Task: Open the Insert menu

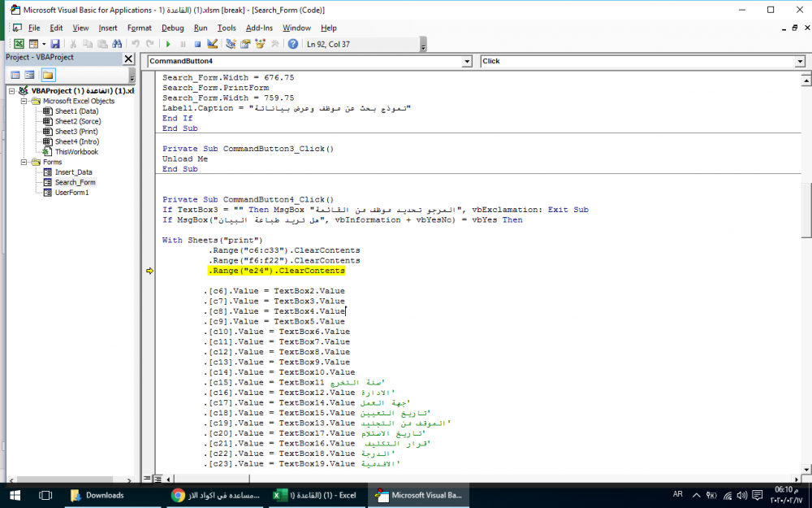Action: pyautogui.click(x=108, y=28)
